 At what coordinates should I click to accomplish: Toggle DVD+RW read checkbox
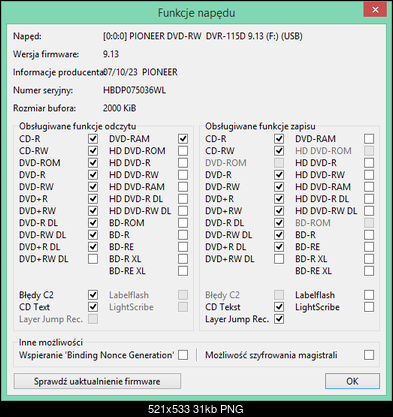point(93,211)
